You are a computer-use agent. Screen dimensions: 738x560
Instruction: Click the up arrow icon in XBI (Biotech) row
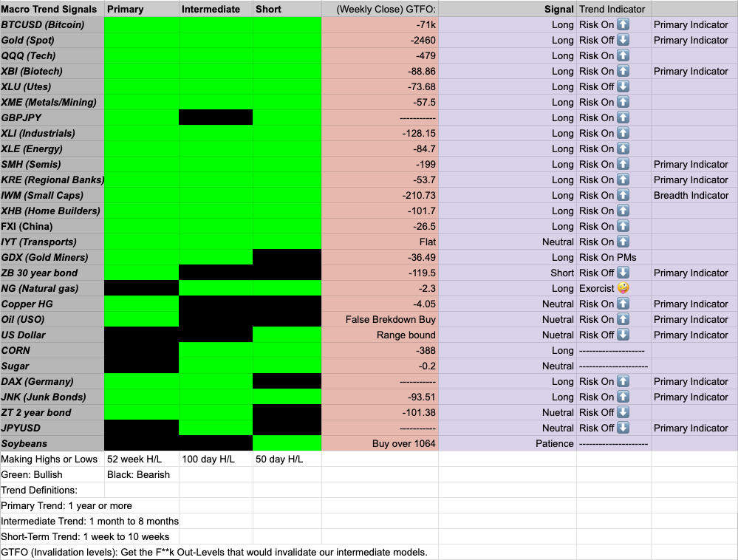pos(623,71)
